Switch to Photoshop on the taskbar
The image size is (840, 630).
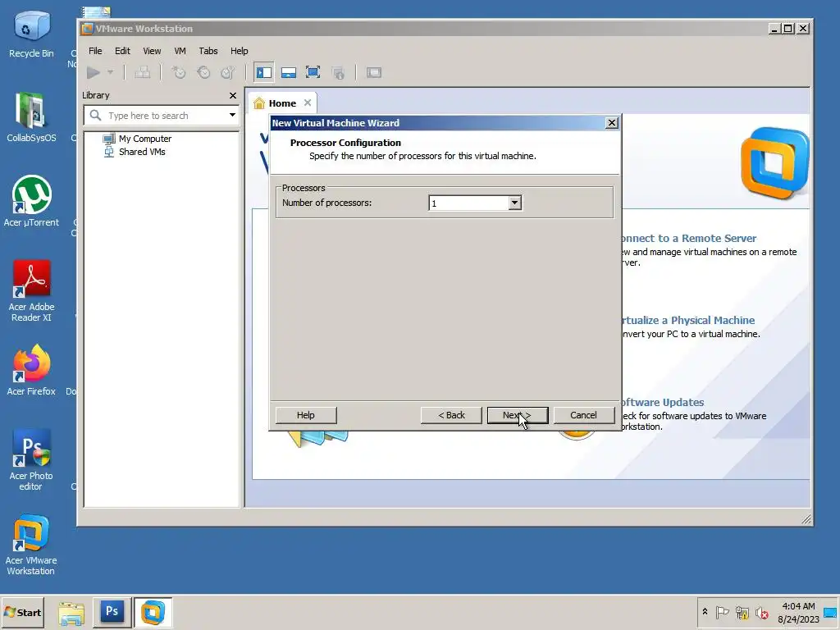coord(112,612)
